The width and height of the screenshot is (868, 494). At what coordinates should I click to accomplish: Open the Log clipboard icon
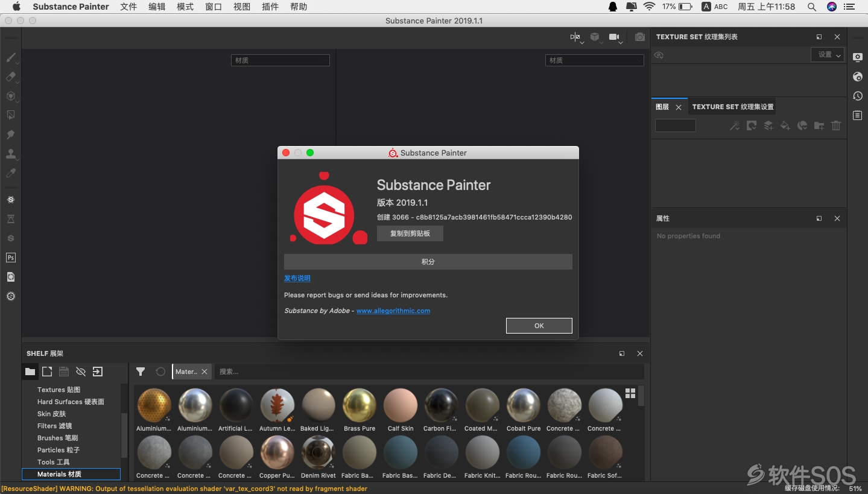[x=858, y=115]
